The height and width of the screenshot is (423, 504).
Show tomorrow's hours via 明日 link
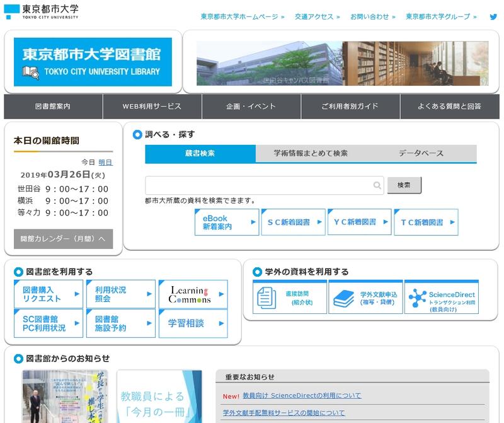coord(105,162)
